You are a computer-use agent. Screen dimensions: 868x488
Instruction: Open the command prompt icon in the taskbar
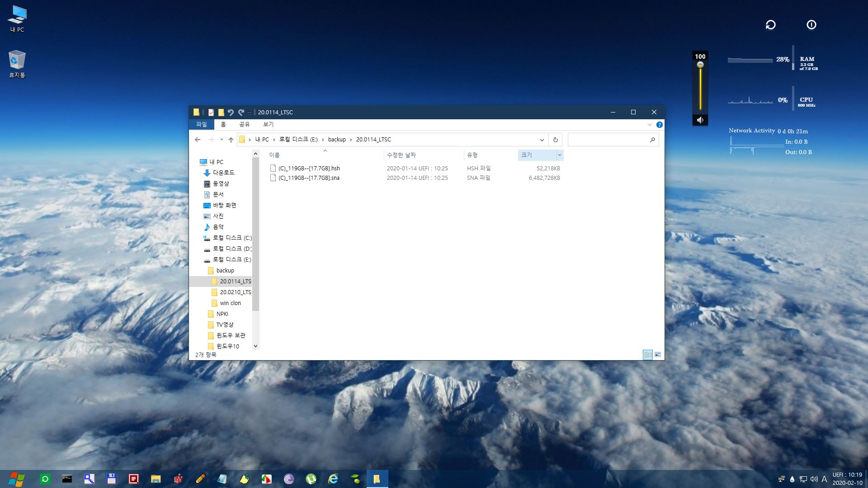point(67,479)
